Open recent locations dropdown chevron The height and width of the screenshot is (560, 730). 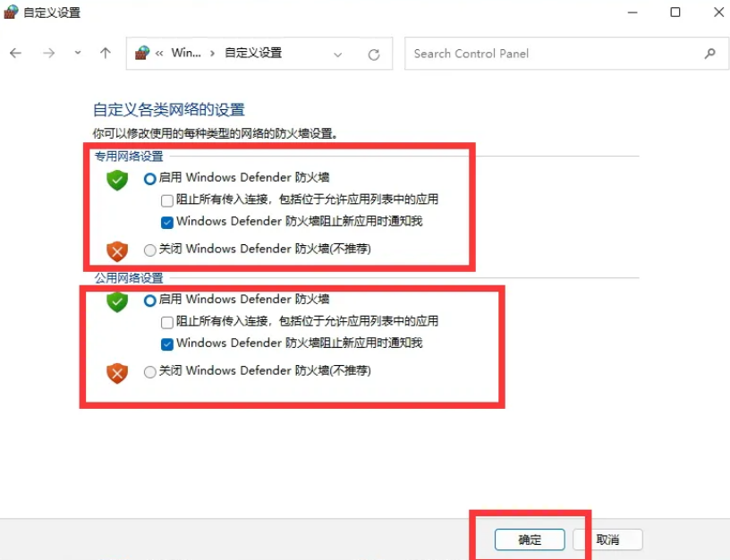tap(77, 53)
